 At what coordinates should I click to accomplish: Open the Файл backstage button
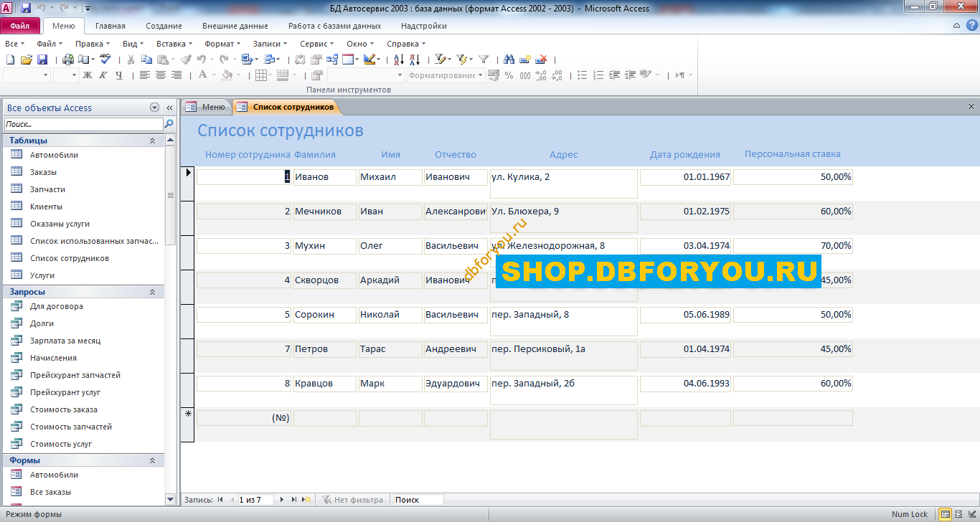(20, 26)
